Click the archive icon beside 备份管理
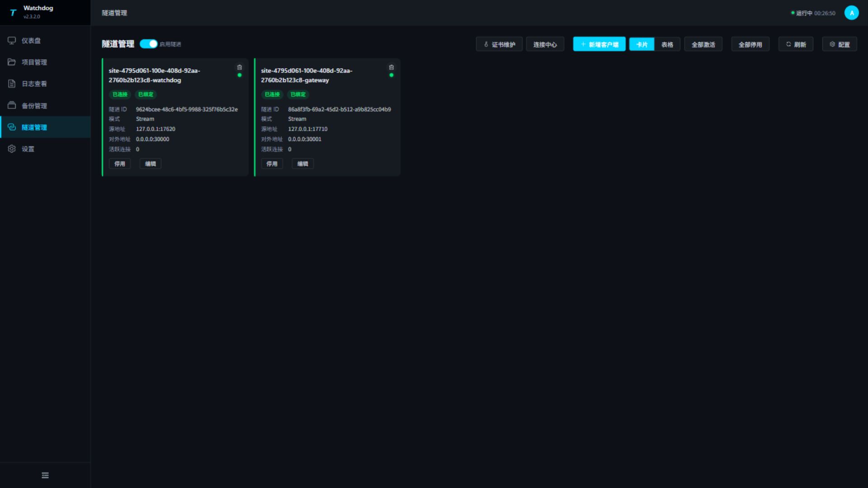The image size is (868, 488). [12, 105]
